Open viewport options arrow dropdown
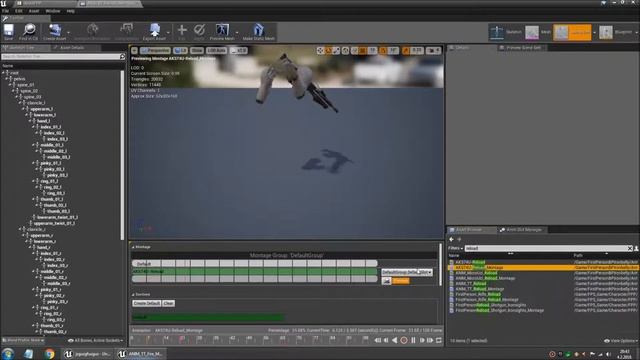640x360 pixels. pyautogui.click(x=134, y=51)
